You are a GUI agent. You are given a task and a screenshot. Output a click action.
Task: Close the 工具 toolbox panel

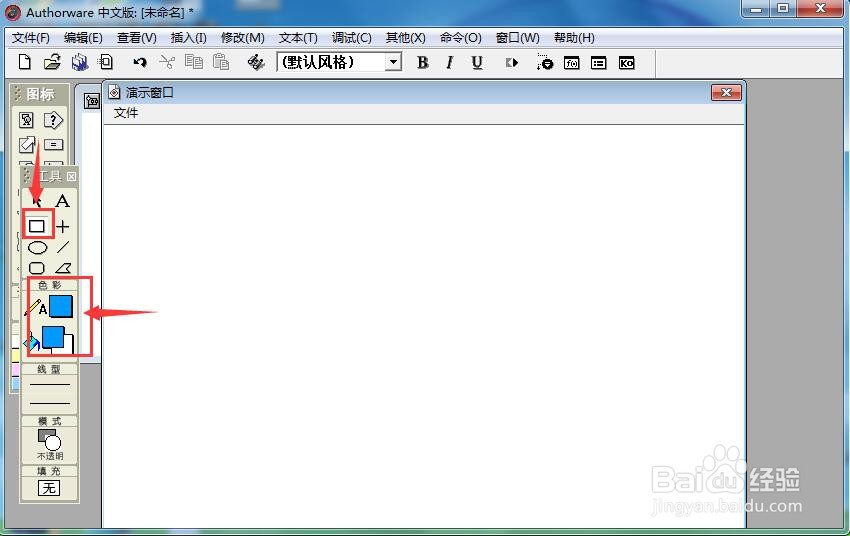tap(72, 176)
